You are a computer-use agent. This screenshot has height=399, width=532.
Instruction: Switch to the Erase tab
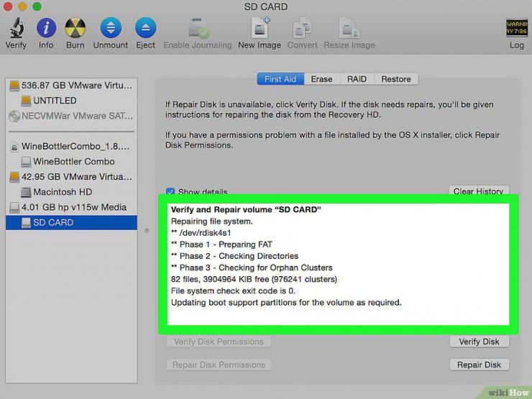321,79
